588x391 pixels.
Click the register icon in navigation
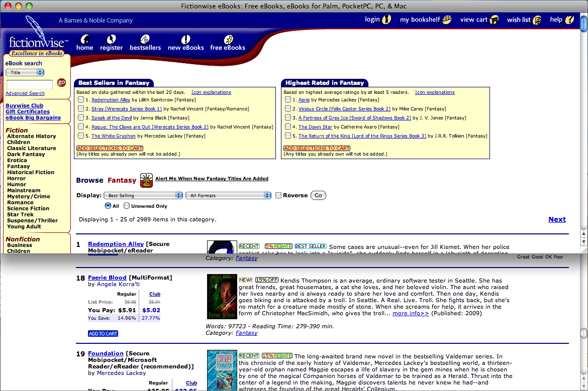(x=111, y=39)
